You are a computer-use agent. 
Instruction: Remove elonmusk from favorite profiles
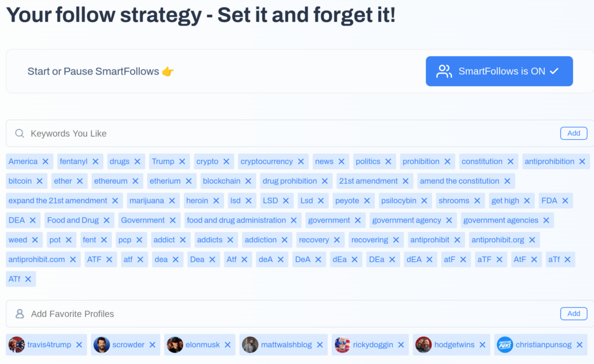pos(228,345)
